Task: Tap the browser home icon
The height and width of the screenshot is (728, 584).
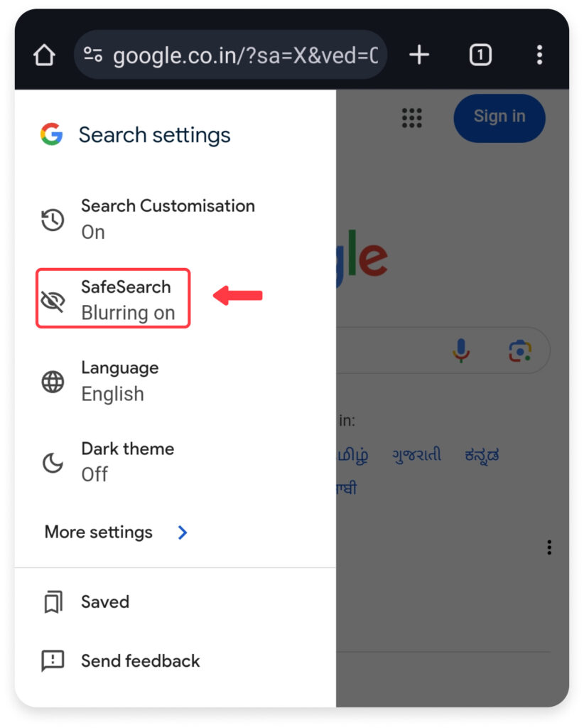Action: point(43,55)
